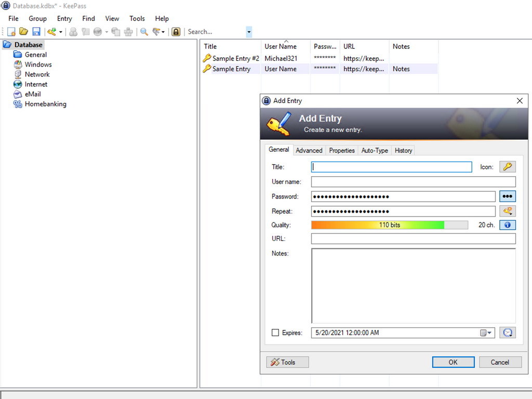Click the URL input field in dialog

pos(413,238)
